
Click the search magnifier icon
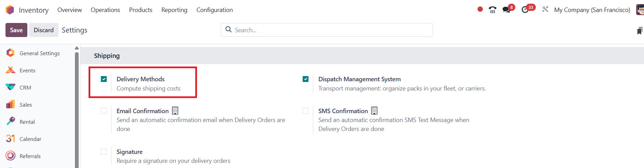click(x=228, y=29)
